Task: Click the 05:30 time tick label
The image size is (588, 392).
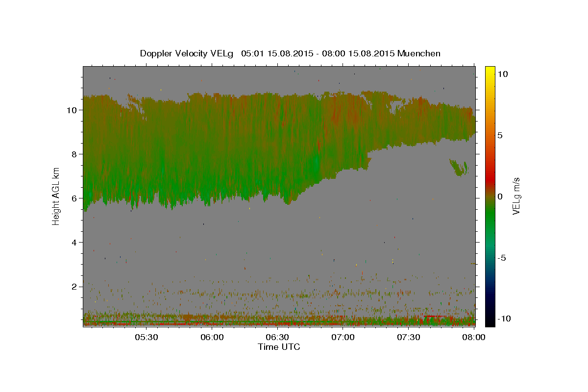Action: pyautogui.click(x=147, y=337)
